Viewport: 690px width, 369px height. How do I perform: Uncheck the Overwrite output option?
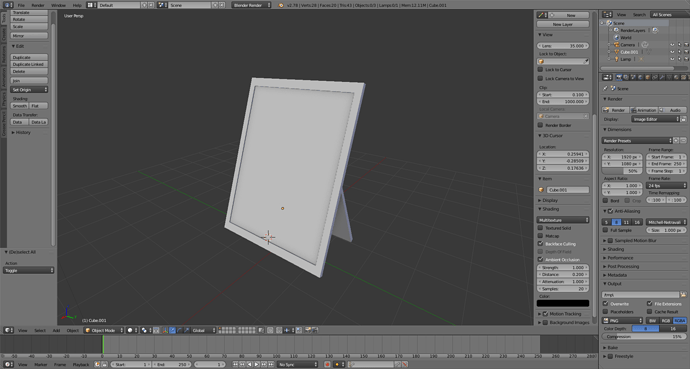[x=606, y=303]
